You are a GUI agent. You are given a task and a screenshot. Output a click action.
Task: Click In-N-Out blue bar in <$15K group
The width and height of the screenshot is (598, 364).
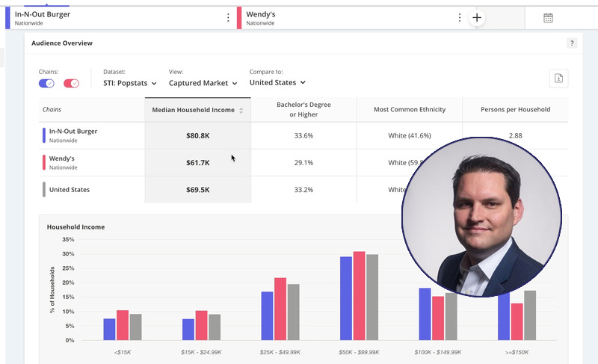109,330
